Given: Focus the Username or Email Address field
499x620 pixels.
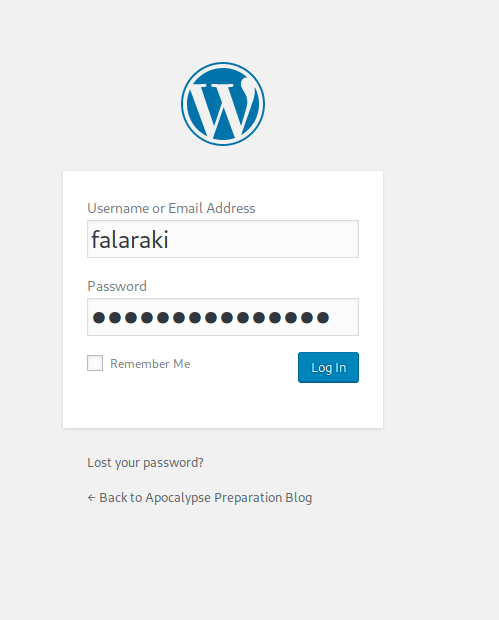Looking at the screenshot, I should pyautogui.click(x=223, y=239).
